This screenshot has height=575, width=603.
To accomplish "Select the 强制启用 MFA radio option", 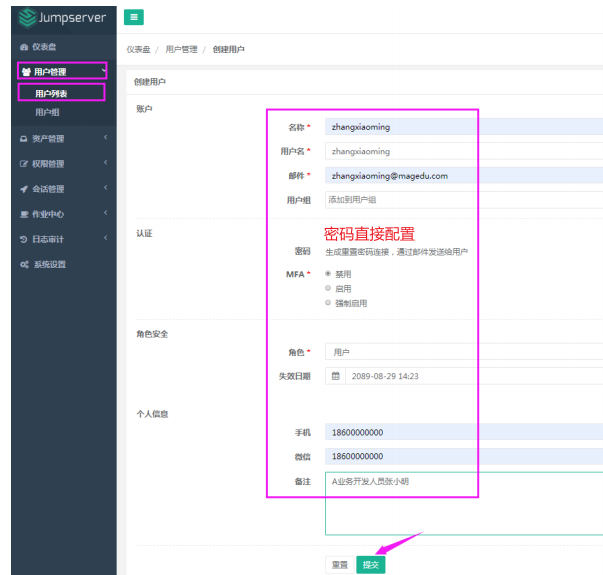I will click(328, 302).
